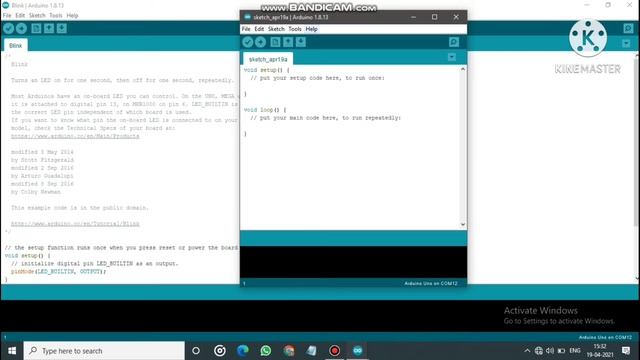Open Help menu in the sketch_apr19a window

click(x=311, y=29)
